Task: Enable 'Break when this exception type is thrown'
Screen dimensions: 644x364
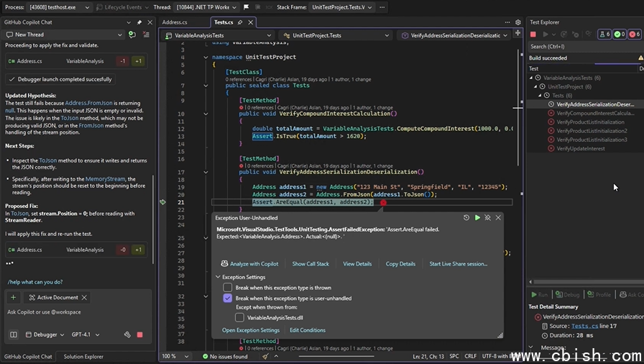Action: (x=228, y=288)
